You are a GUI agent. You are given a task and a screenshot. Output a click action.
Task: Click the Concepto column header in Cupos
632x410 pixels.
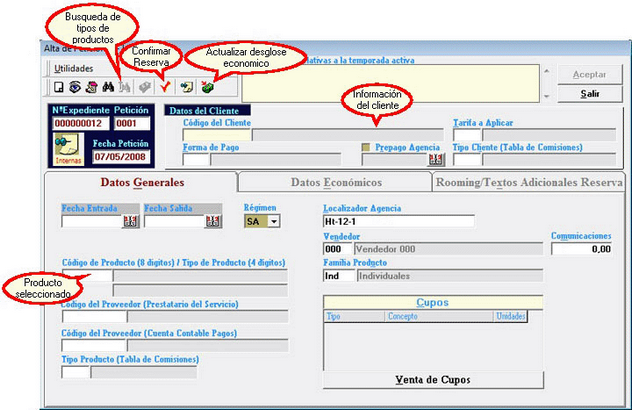tap(439, 316)
